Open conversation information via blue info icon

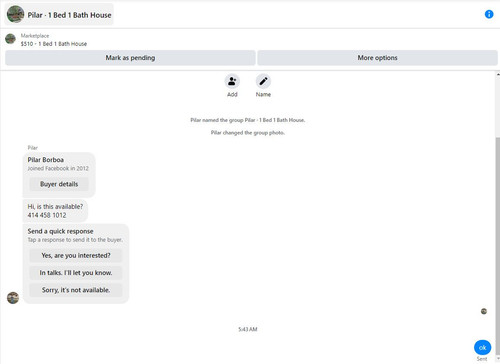489,14
